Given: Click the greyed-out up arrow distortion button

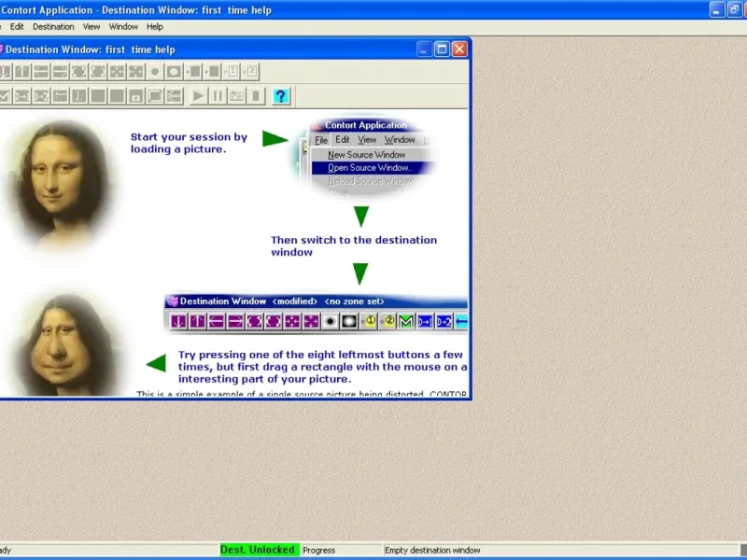Looking at the screenshot, I should tap(21, 72).
